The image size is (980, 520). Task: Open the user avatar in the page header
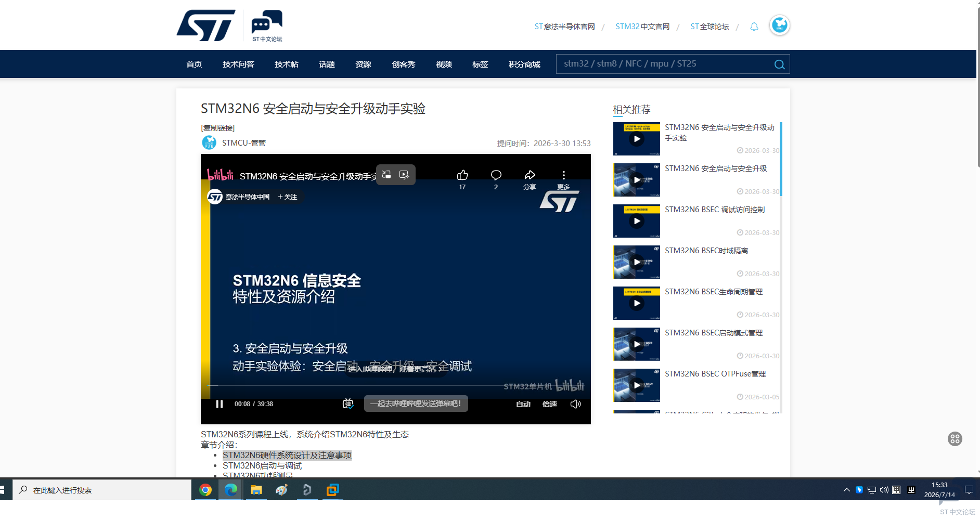pyautogui.click(x=779, y=25)
